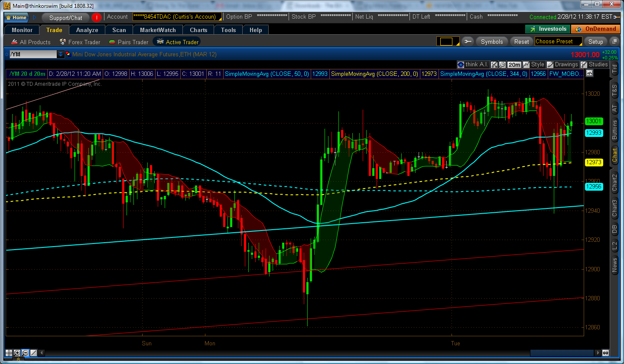Open the Buttons side panel tab

[x=614, y=130]
